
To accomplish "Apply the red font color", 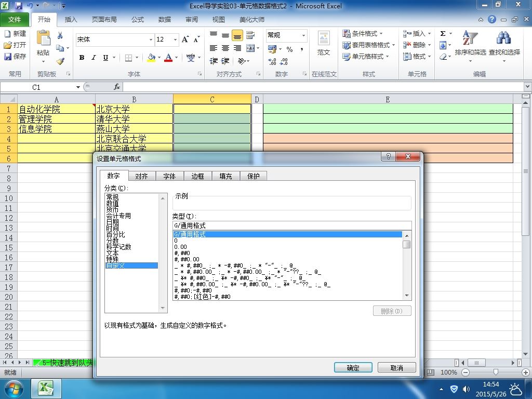I will [x=168, y=58].
